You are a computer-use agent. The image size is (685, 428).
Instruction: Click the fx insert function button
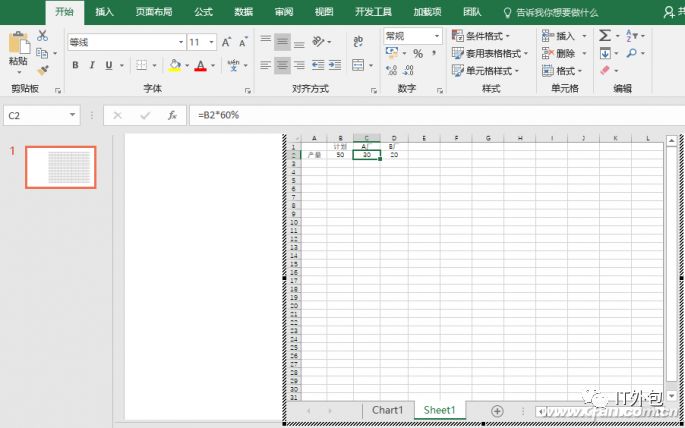[x=172, y=115]
